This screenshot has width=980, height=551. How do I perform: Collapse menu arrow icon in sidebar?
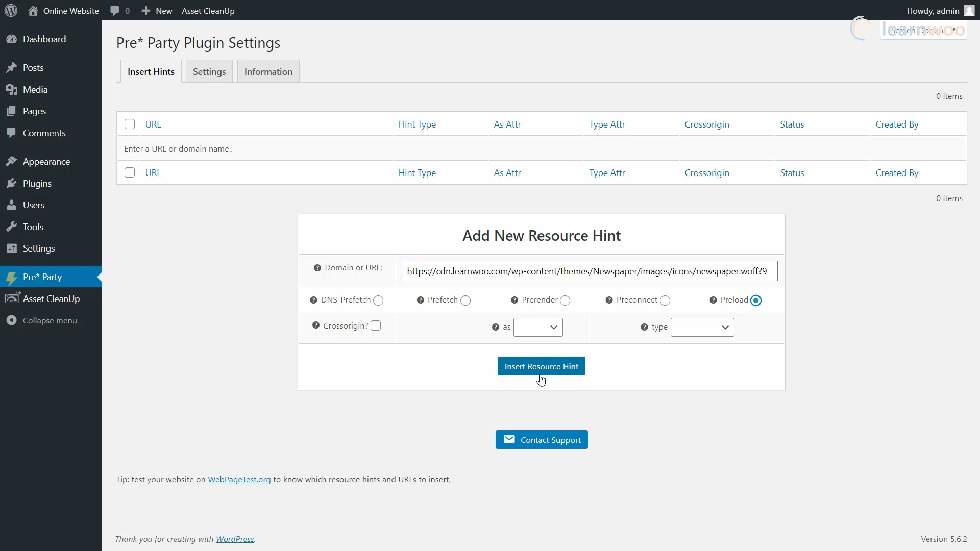(11, 320)
